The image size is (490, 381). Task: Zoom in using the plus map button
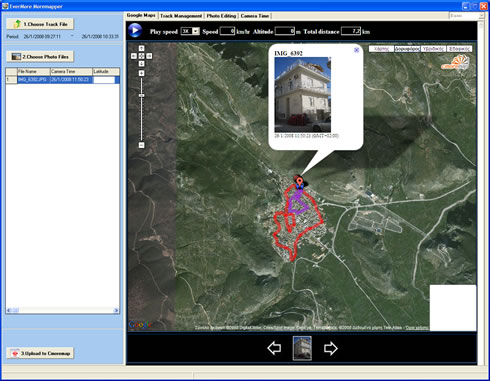coord(141,73)
